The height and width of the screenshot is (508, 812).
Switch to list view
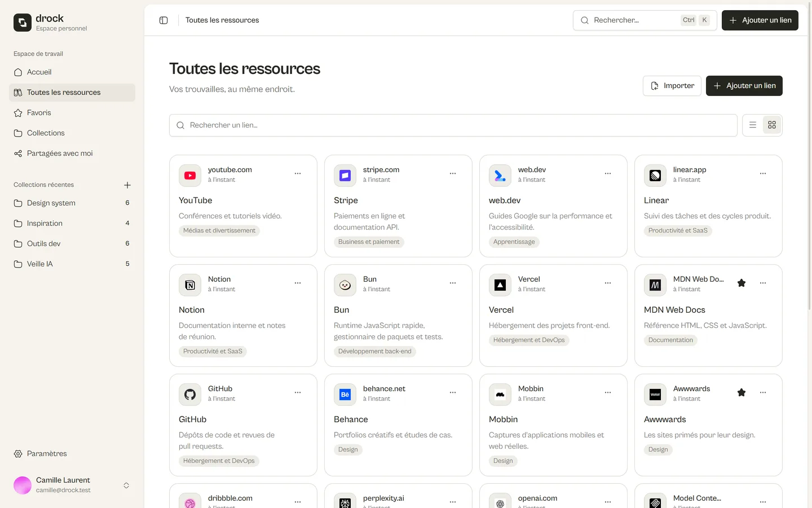(x=753, y=125)
